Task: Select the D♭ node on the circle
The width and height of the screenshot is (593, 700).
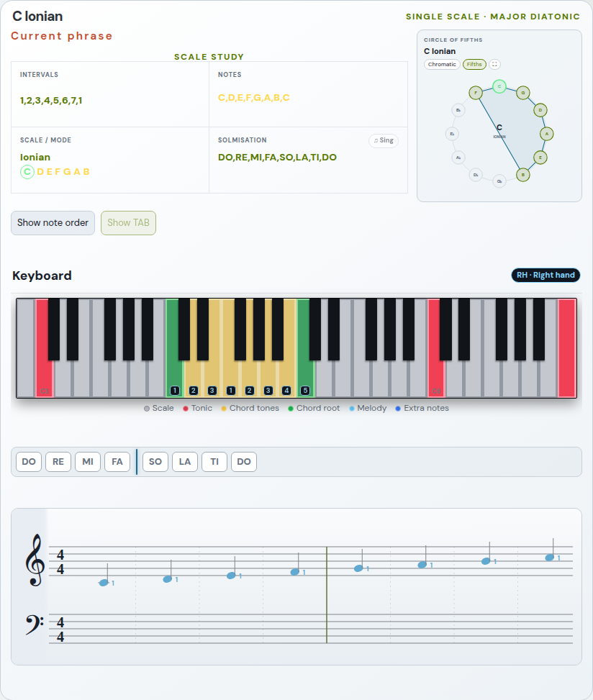Action: point(476,175)
